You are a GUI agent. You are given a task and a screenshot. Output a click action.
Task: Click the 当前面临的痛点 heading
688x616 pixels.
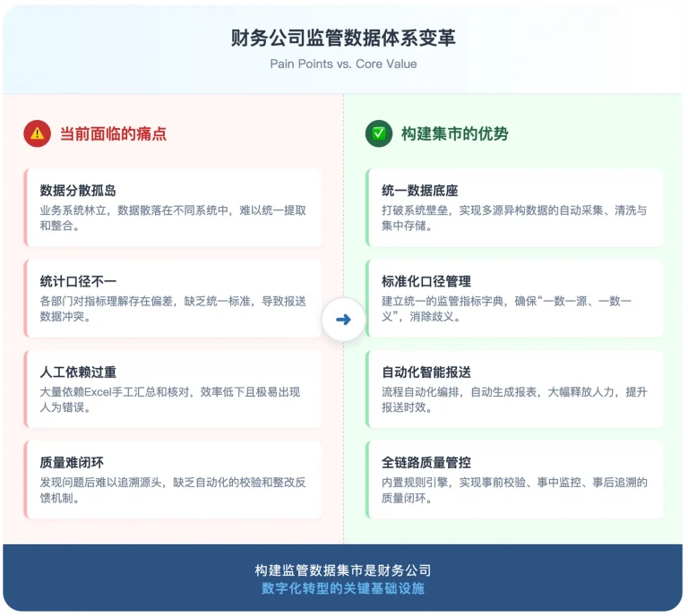pyautogui.click(x=113, y=133)
